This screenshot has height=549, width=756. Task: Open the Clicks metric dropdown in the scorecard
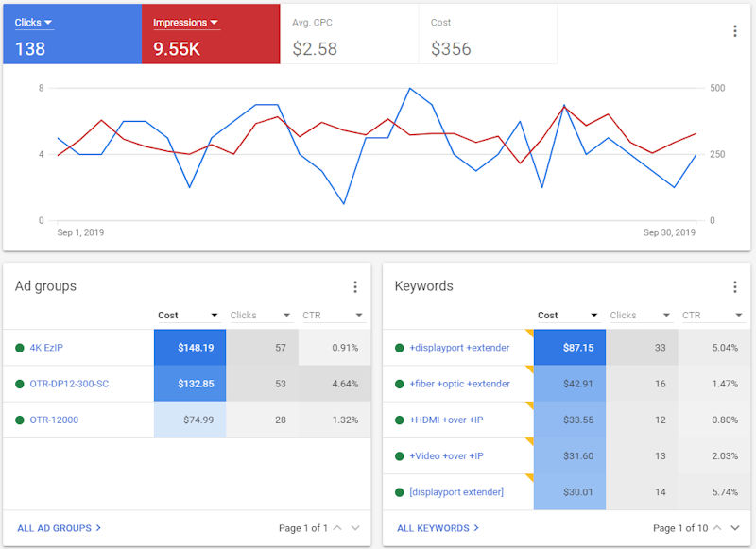[x=34, y=23]
